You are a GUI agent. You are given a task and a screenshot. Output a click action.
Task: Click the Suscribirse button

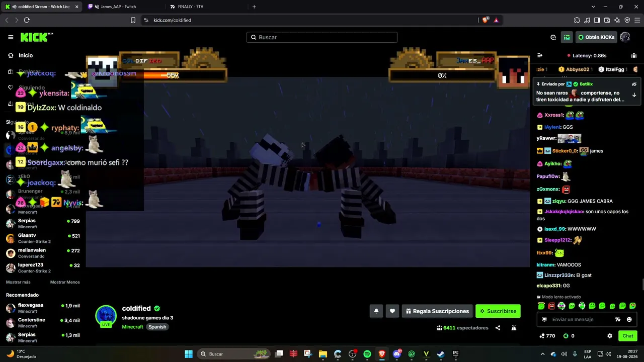(x=498, y=311)
